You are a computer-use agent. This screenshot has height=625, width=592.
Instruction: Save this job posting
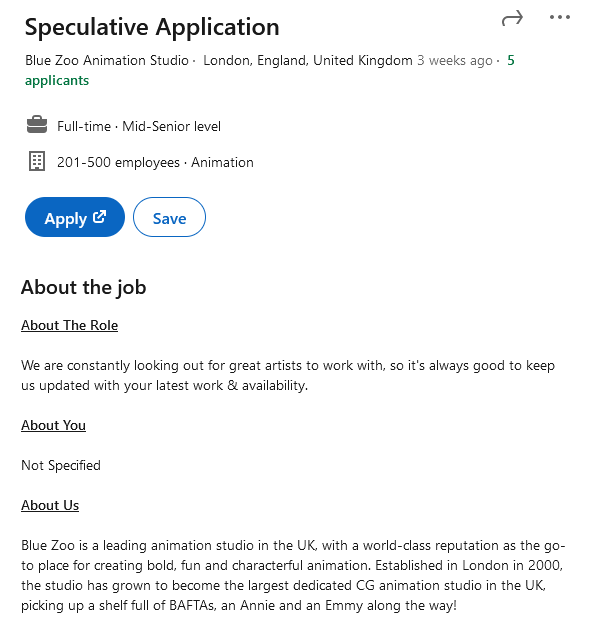[169, 217]
